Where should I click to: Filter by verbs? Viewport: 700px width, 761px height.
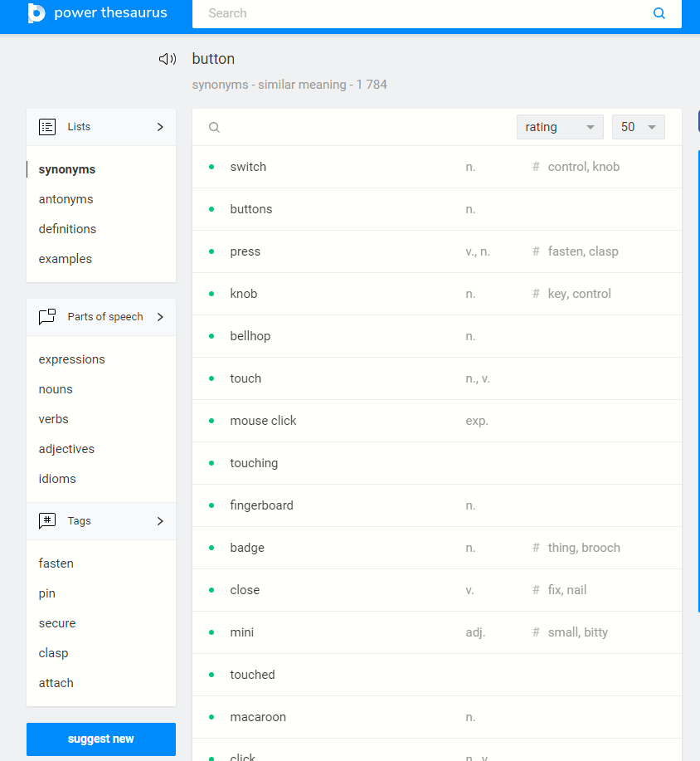click(x=54, y=419)
